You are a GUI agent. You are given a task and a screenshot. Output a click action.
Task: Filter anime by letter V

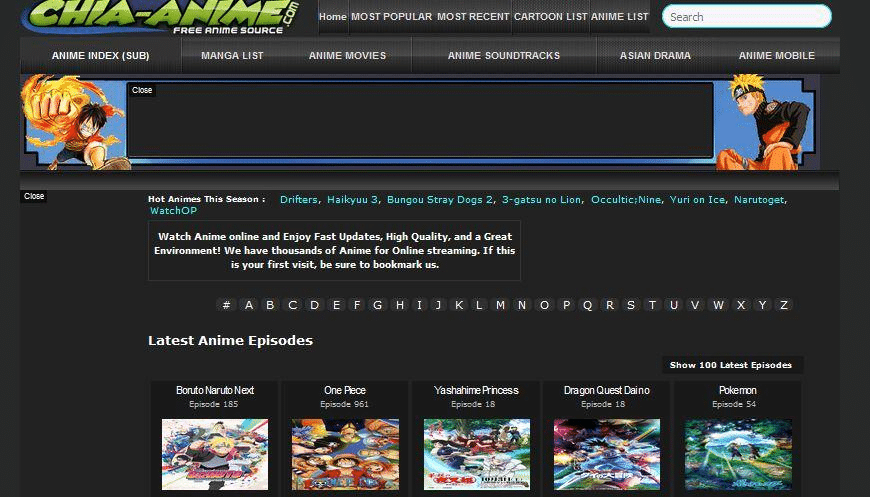tap(695, 305)
